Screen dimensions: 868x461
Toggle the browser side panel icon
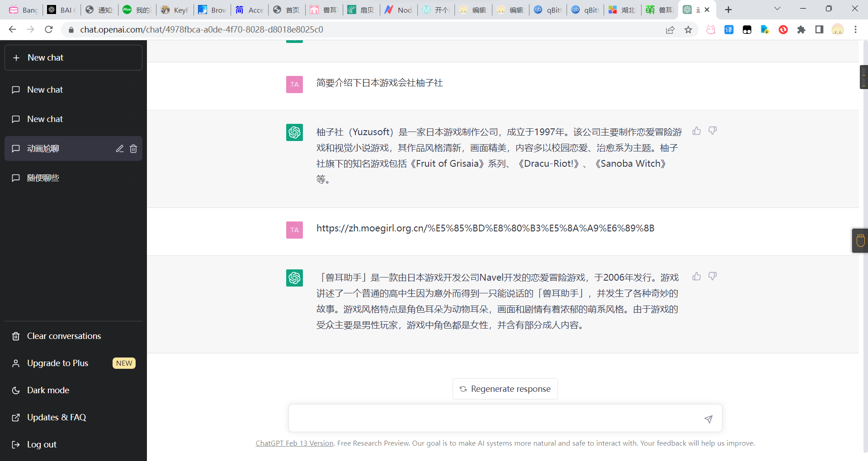(819, 30)
